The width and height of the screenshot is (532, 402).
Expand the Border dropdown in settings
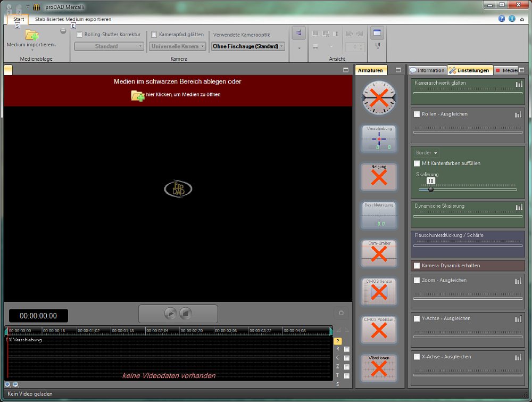point(426,153)
